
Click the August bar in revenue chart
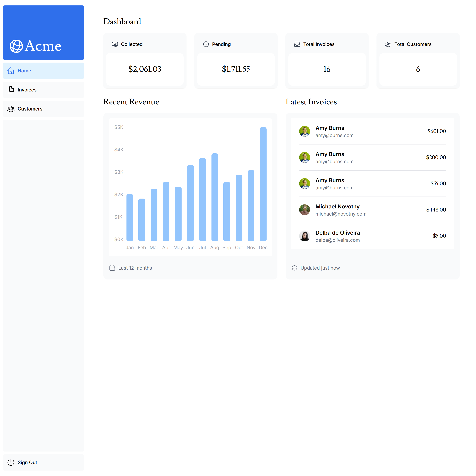click(215, 197)
